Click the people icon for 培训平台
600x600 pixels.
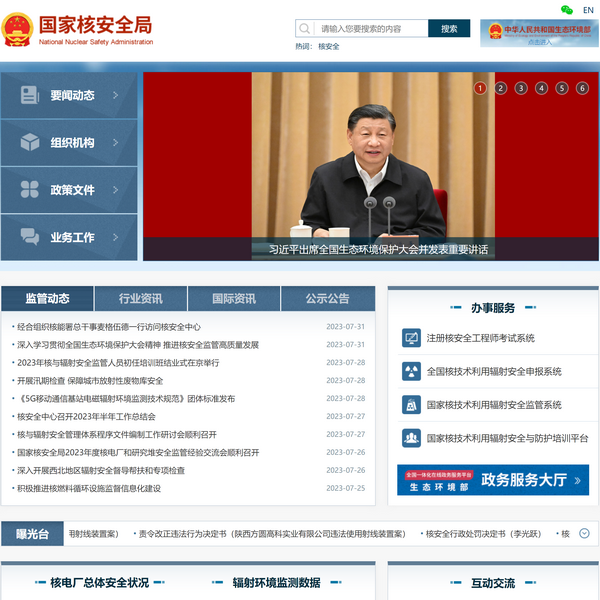[x=411, y=438]
